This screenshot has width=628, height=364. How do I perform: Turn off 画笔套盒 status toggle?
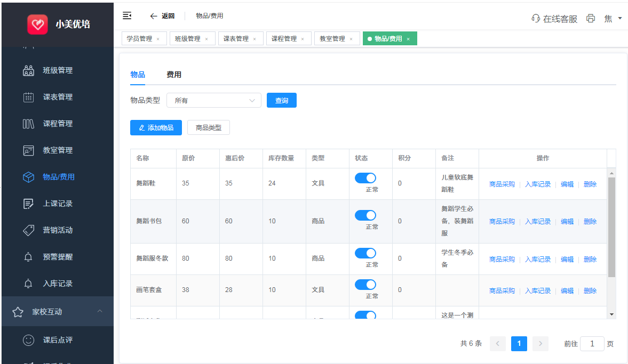coord(365,285)
